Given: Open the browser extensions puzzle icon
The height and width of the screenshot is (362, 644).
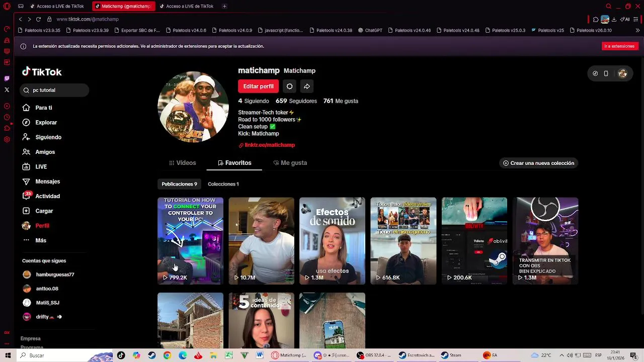Looking at the screenshot, I should click(x=596, y=19).
